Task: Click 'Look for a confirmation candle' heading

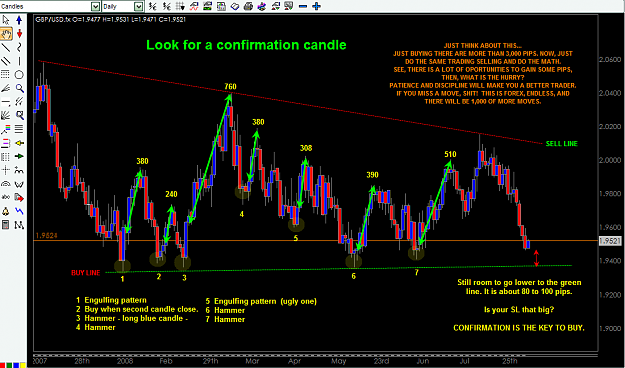Action: pyautogui.click(x=246, y=45)
